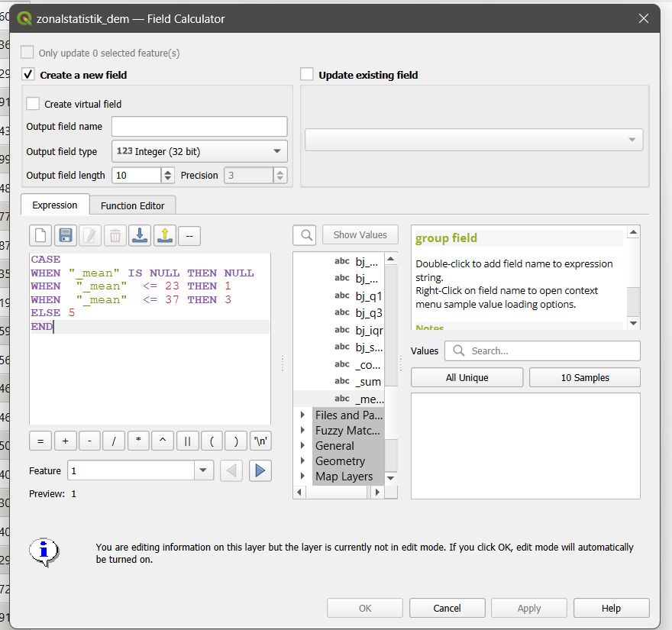This screenshot has width=672, height=630.
Task: Click the Cancel button
Action: 447,608
